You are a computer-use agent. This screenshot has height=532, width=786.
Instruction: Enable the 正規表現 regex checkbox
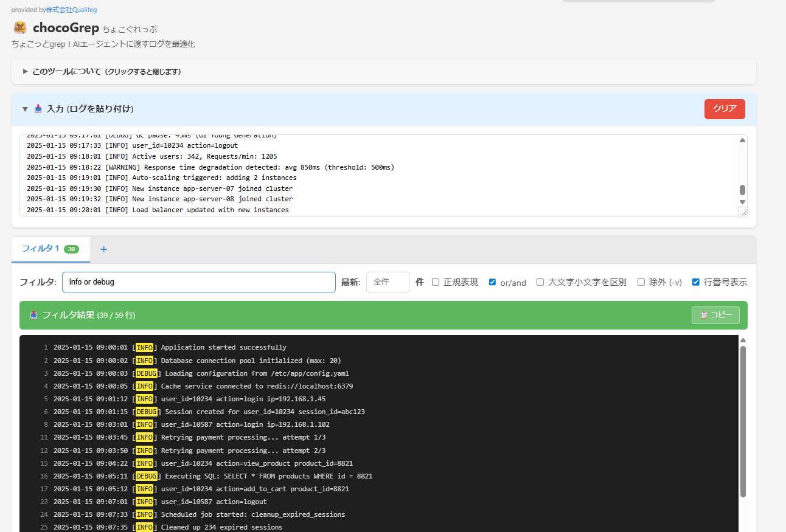pyautogui.click(x=436, y=282)
